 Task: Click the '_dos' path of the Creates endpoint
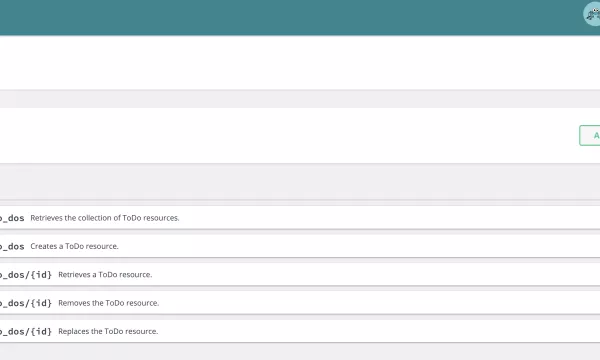point(12,246)
